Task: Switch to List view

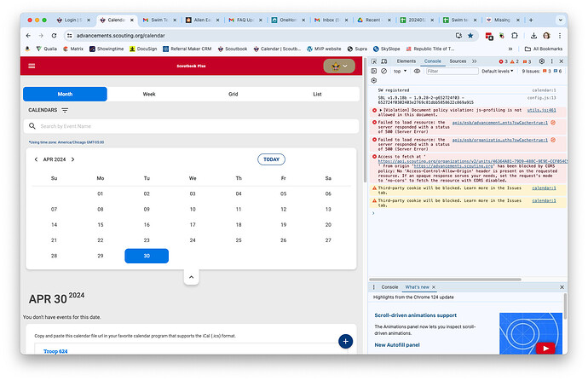Action: [x=317, y=94]
